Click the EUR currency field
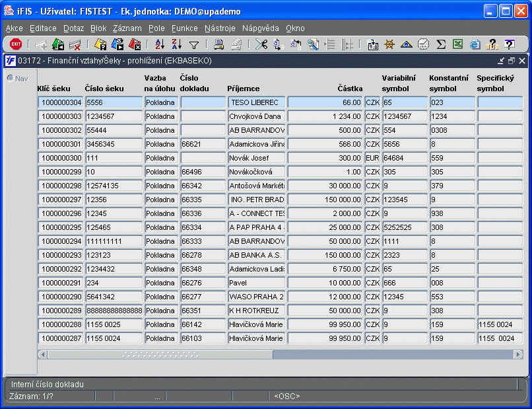Screen dimensions: 532x409 [372, 158]
